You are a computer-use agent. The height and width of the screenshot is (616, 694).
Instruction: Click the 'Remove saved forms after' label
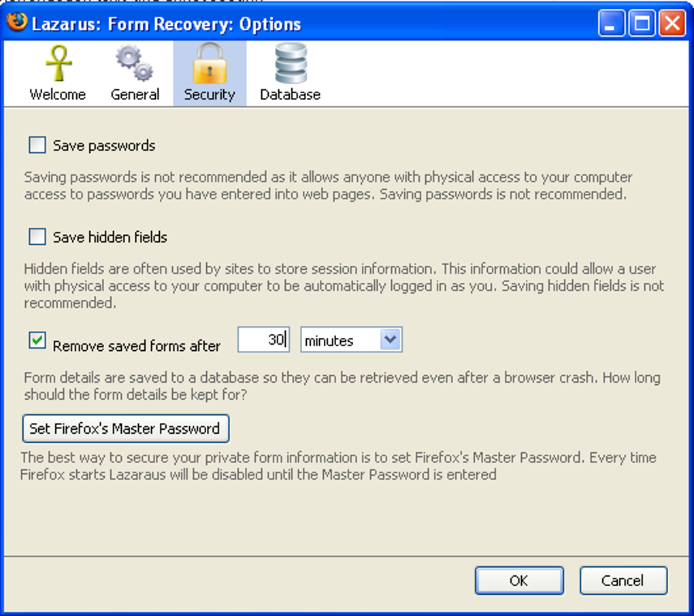[137, 346]
